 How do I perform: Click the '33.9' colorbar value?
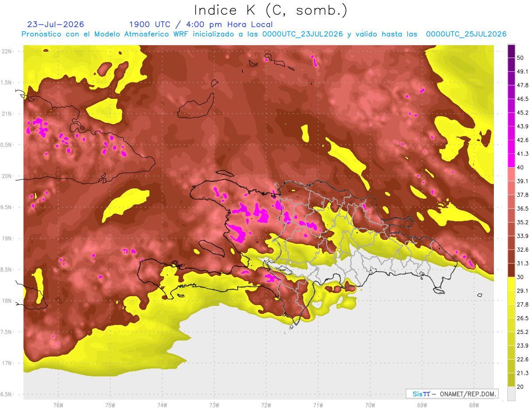tap(522, 236)
